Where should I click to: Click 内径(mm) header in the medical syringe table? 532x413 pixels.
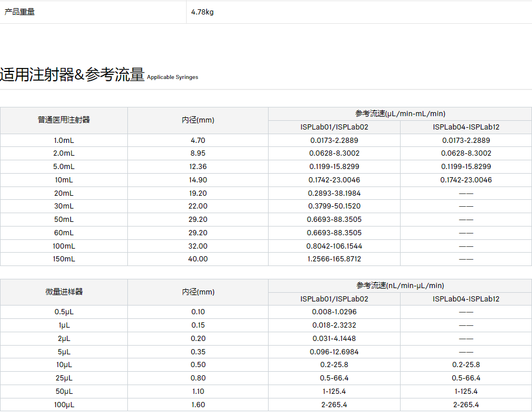(x=198, y=120)
